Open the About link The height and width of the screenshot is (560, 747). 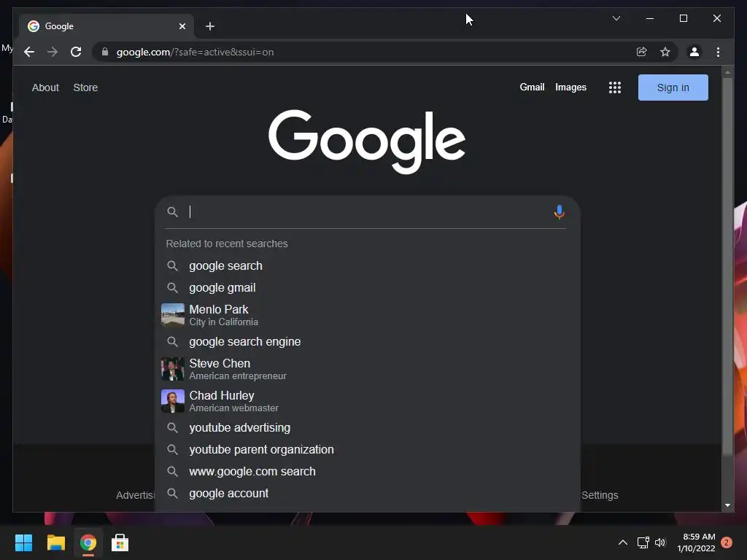click(45, 87)
